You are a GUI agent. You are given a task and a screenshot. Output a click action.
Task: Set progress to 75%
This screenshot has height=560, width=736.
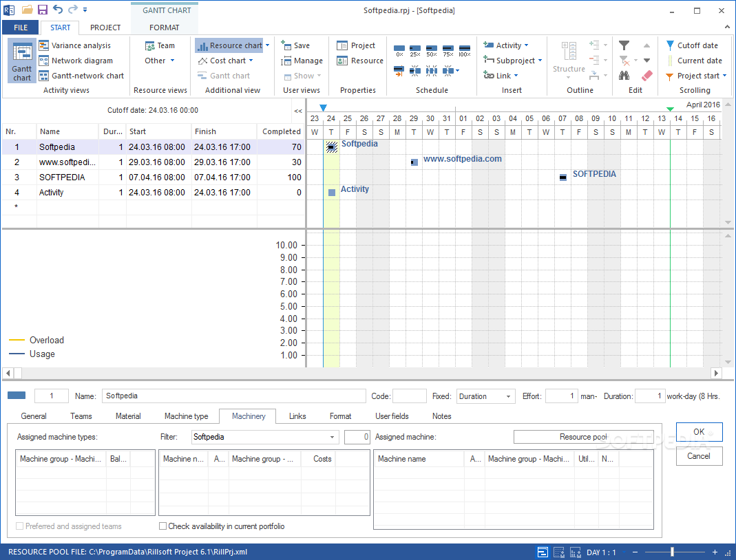[448, 51]
